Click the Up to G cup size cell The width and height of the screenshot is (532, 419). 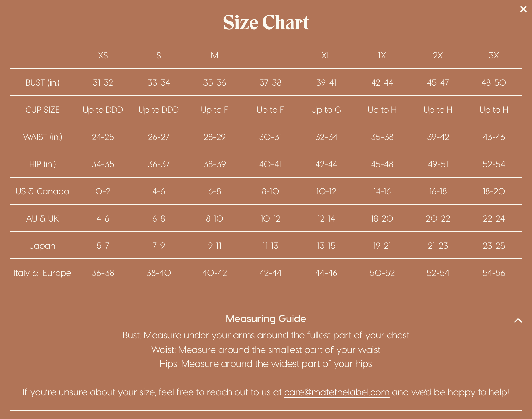pos(326,110)
